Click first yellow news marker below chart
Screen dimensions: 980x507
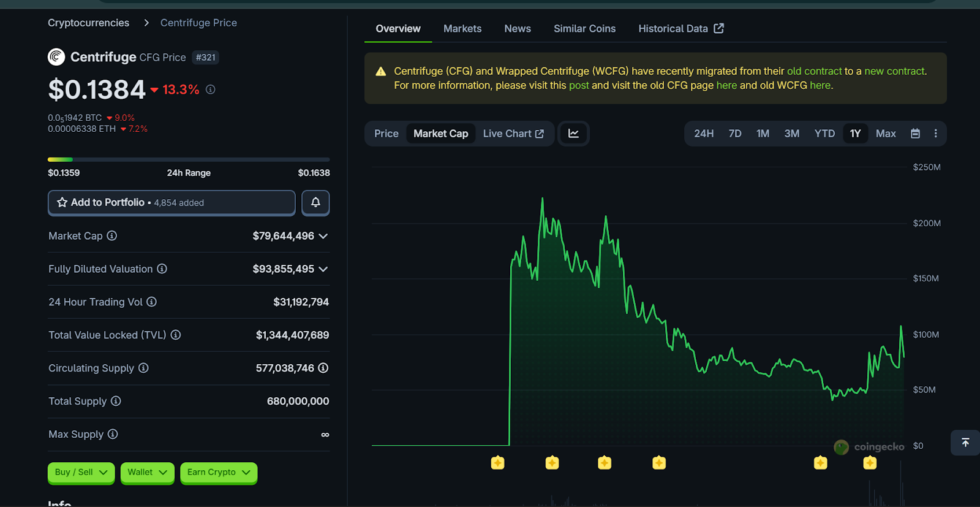click(497, 463)
